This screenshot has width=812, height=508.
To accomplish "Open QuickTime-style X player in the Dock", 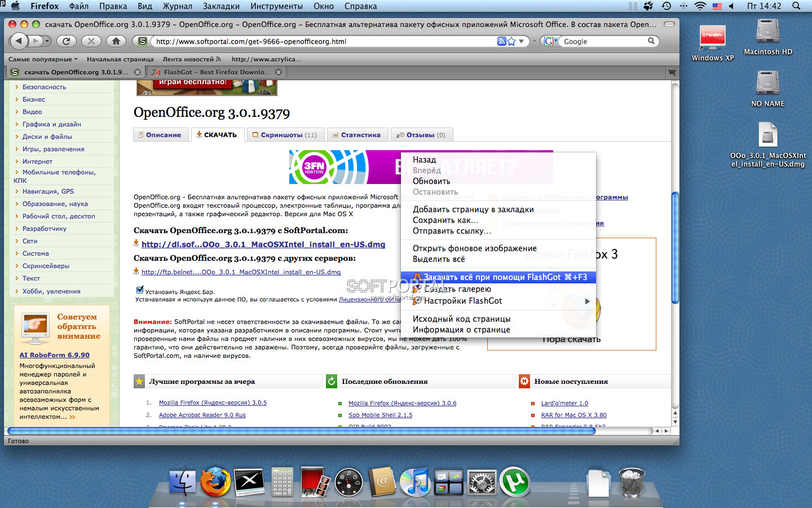I will [249, 483].
